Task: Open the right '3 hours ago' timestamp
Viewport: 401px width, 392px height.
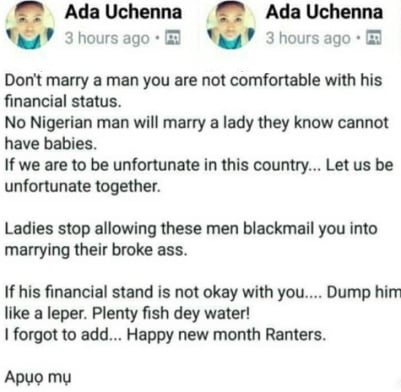Action: pyautogui.click(x=308, y=38)
